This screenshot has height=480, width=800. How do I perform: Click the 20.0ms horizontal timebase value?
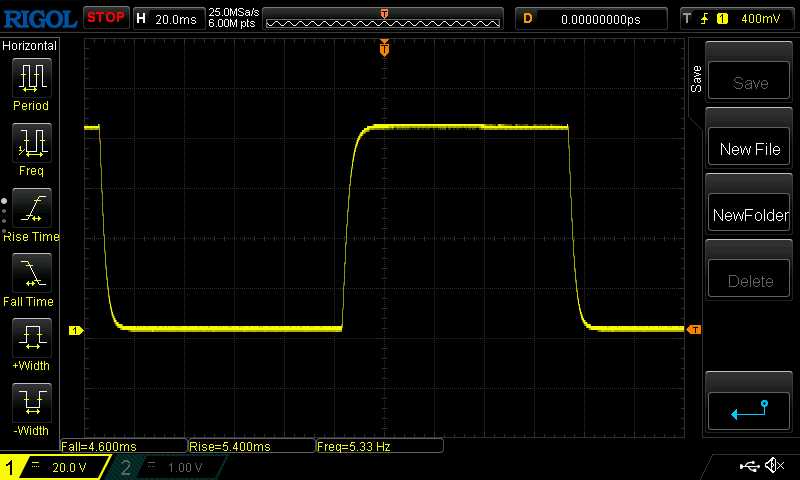tap(176, 19)
